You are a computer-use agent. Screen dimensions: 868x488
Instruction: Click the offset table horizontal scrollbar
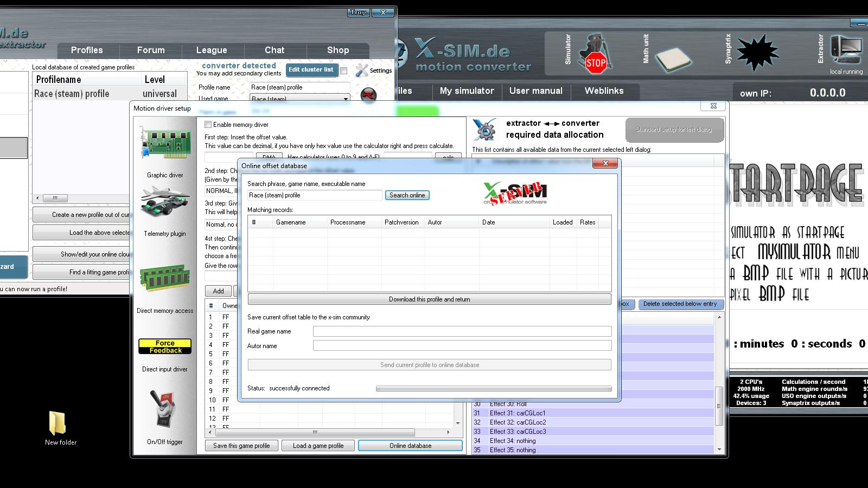click(x=315, y=432)
